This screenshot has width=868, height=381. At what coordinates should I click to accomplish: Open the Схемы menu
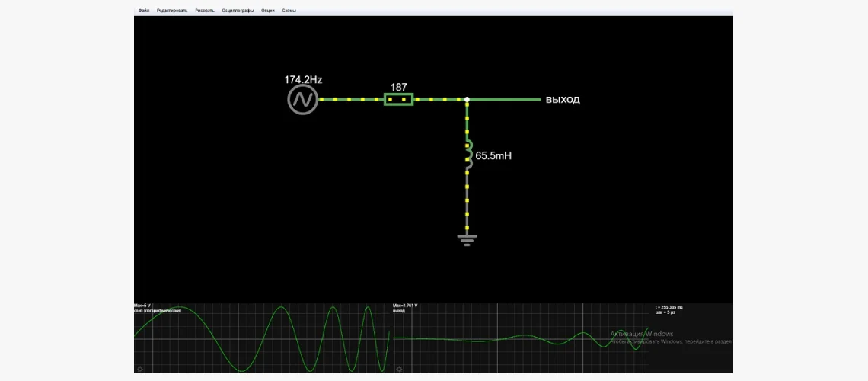pos(289,11)
